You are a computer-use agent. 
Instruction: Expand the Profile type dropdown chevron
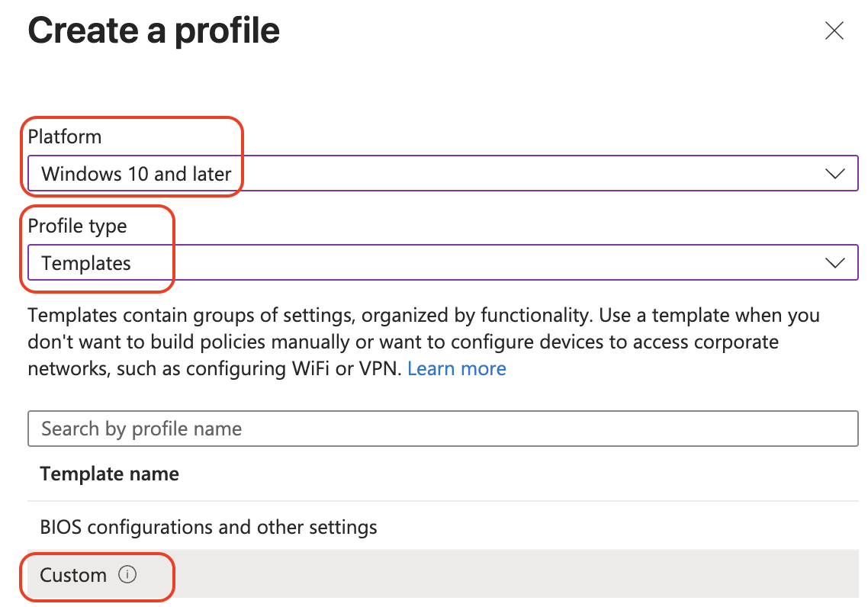834,263
